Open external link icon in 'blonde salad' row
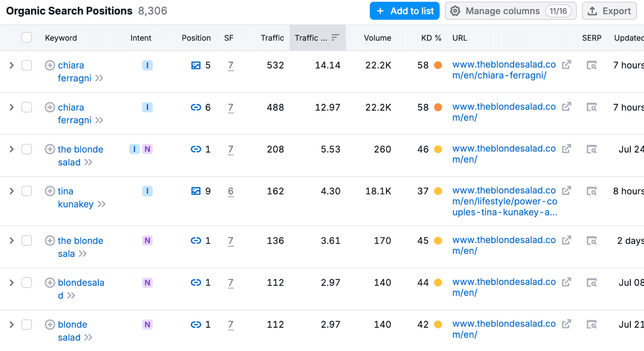The image size is (644, 351). (567, 324)
